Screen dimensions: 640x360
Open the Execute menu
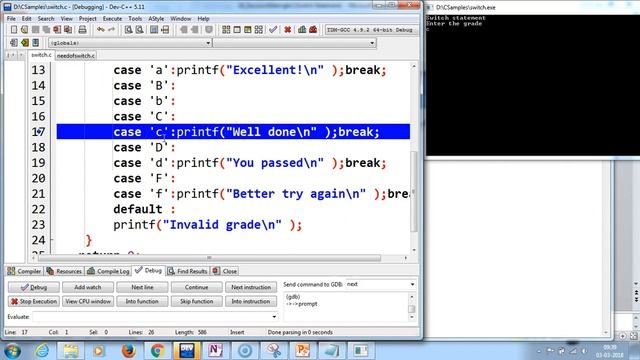(112, 19)
